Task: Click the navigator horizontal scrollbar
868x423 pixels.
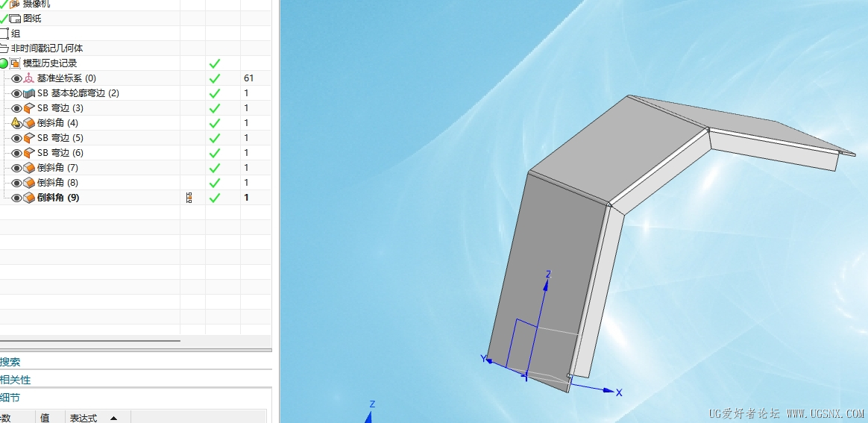Action: (90, 340)
